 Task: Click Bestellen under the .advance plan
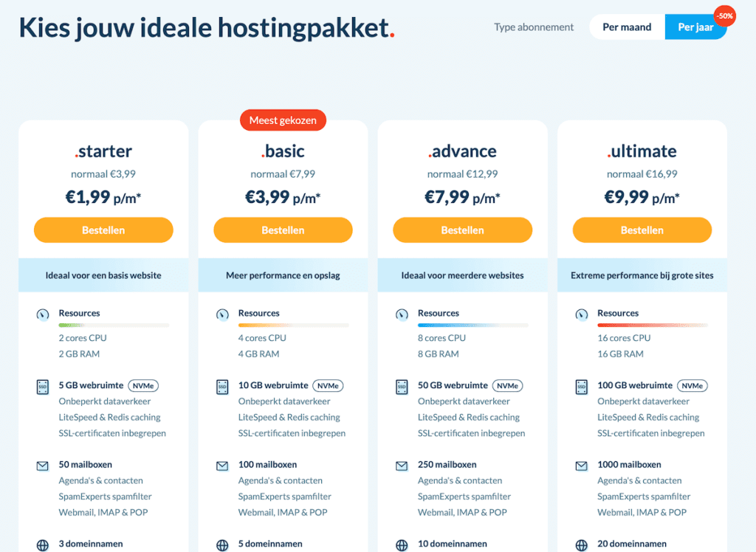coord(462,230)
